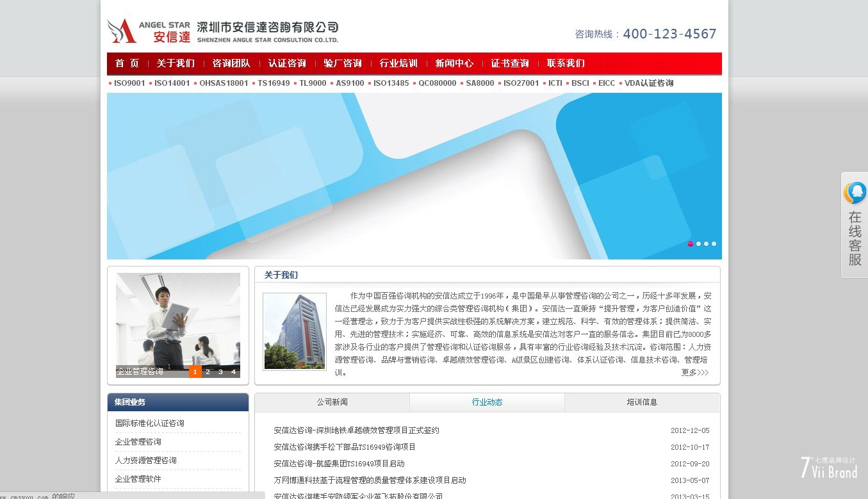Image resolution: width=868 pixels, height=499 pixels.
Task: Select the last banner carousel dot
Action: click(714, 244)
